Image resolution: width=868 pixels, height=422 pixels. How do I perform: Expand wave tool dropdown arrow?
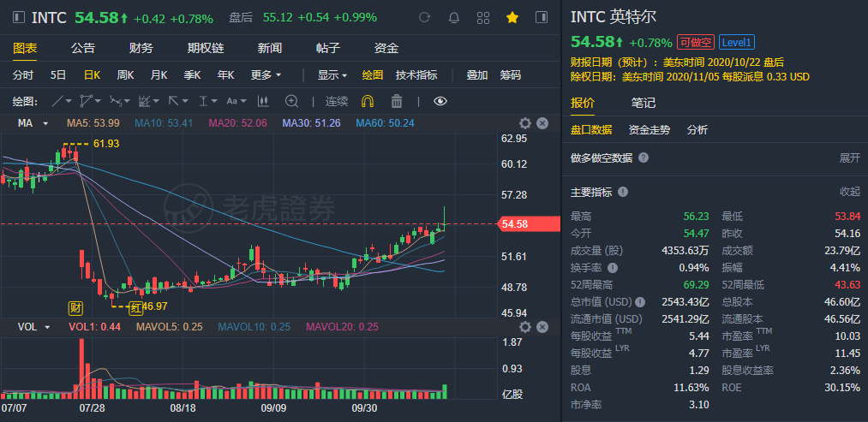tap(127, 101)
